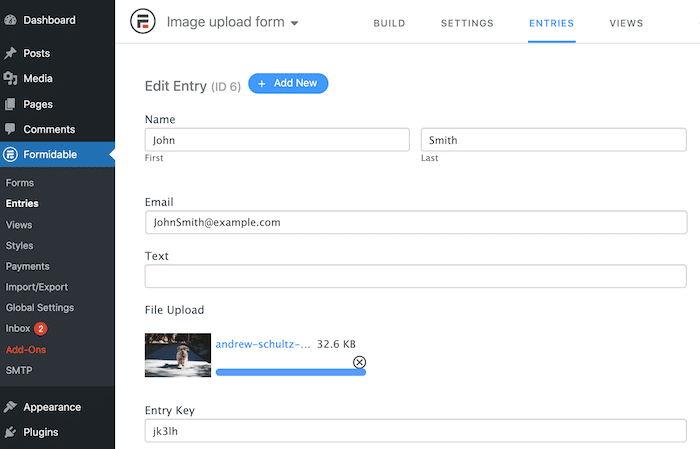Click the Media library icon
Screen dimensions: 700x449
coord(10,79)
